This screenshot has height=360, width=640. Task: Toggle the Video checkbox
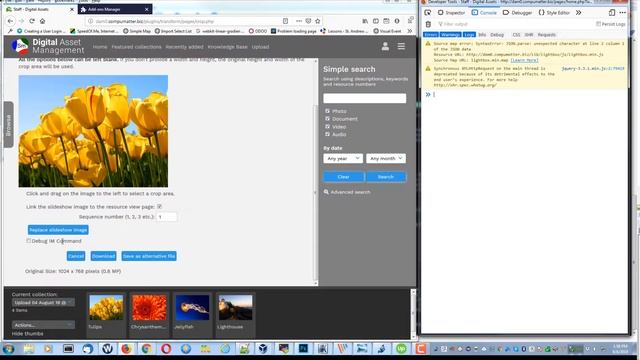(x=327, y=126)
